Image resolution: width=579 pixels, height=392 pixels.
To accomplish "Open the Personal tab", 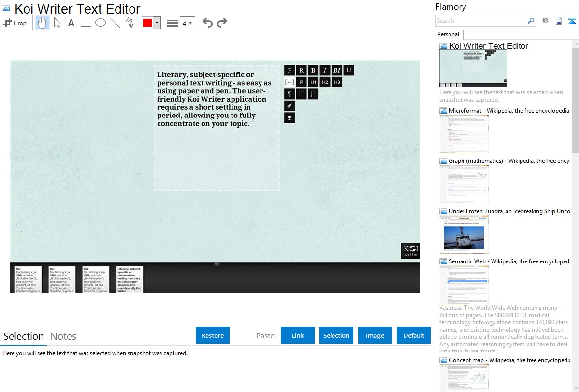I will coord(449,34).
